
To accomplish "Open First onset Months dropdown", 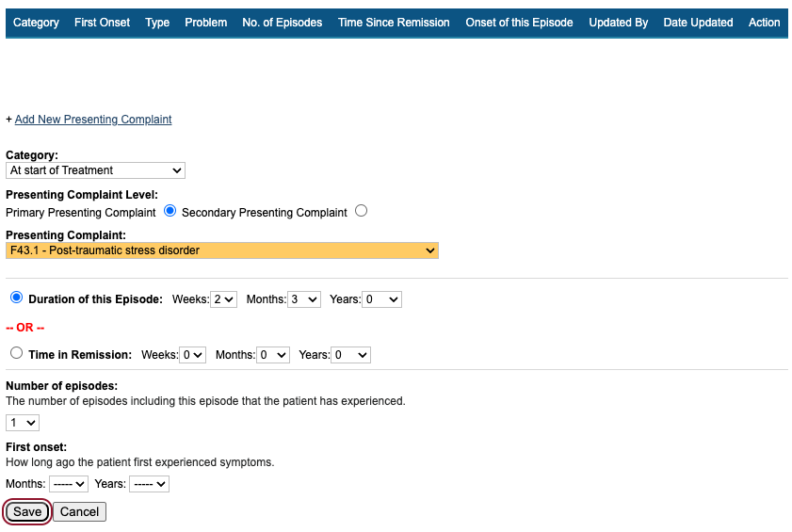I will 68,484.
